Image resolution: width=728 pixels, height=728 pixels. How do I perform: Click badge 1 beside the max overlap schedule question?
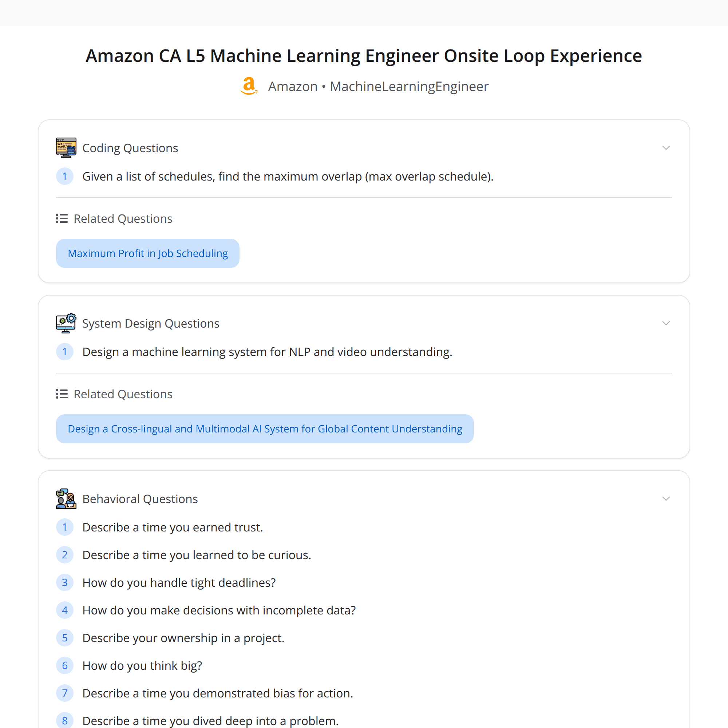click(x=65, y=176)
